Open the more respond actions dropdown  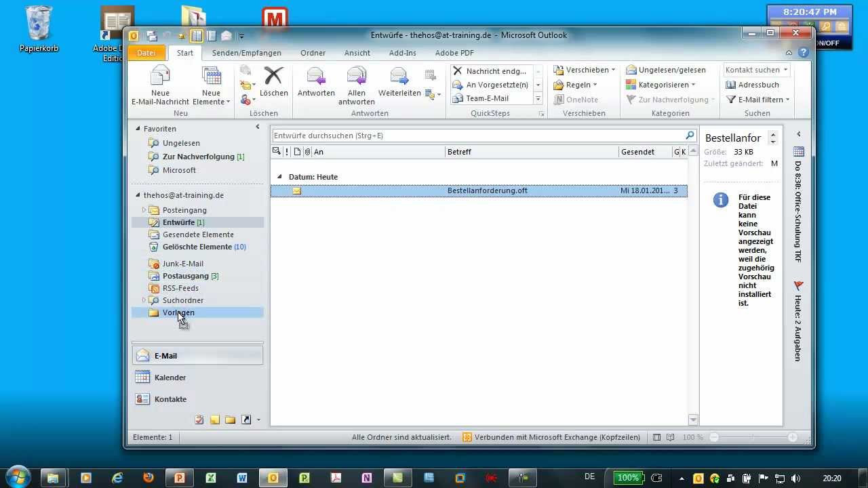tap(433, 95)
